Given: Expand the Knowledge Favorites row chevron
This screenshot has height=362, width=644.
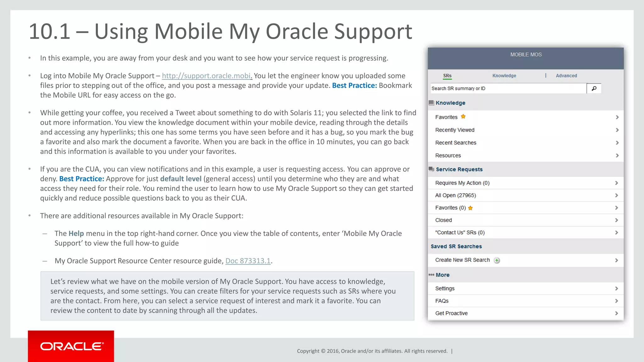Looking at the screenshot, I should pyautogui.click(x=617, y=117).
